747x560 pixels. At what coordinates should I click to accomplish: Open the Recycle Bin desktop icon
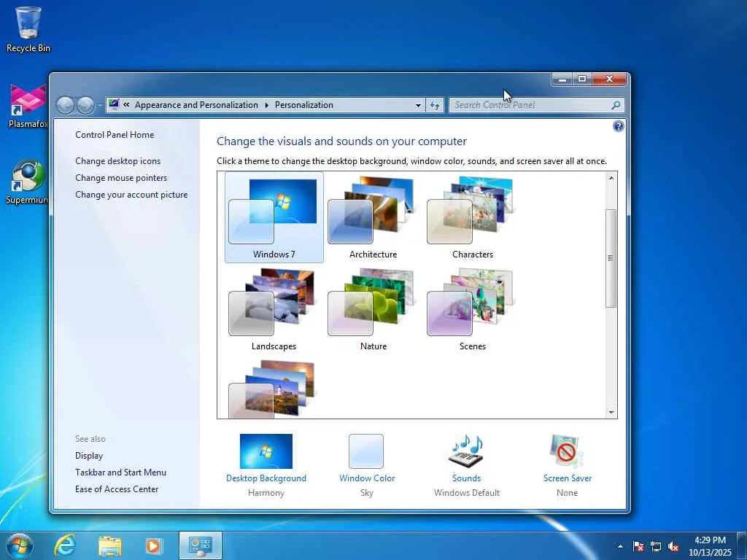pyautogui.click(x=28, y=29)
